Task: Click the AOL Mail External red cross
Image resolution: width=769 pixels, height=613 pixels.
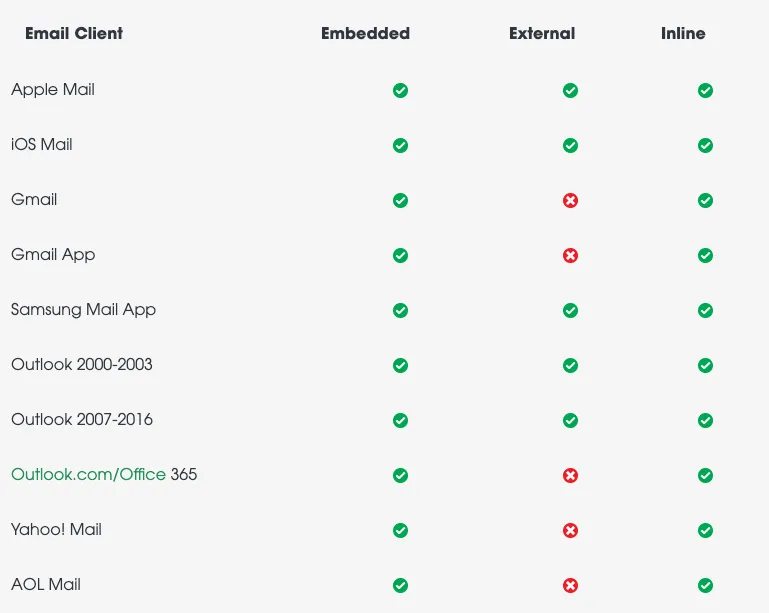Action: (x=570, y=586)
